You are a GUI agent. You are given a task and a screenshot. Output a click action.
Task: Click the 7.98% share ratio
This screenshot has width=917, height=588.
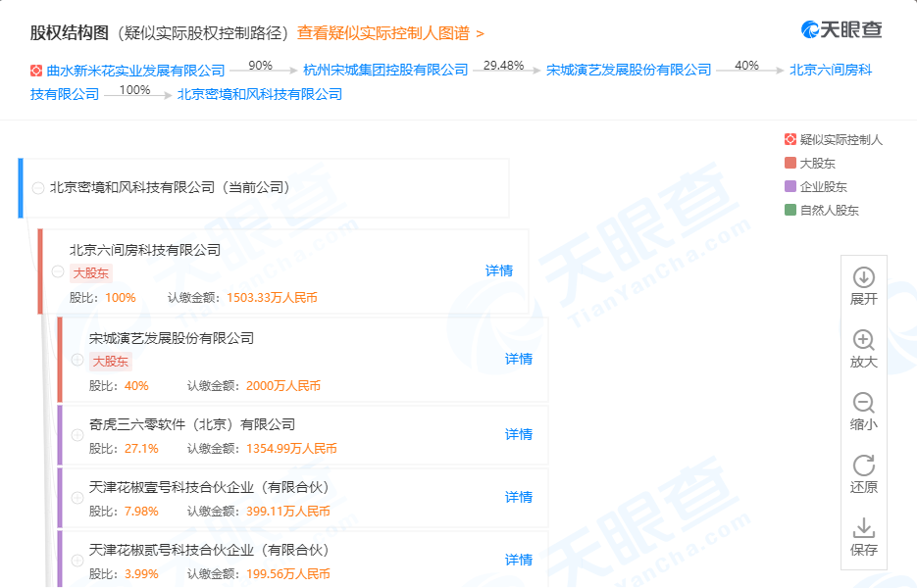click(x=141, y=511)
